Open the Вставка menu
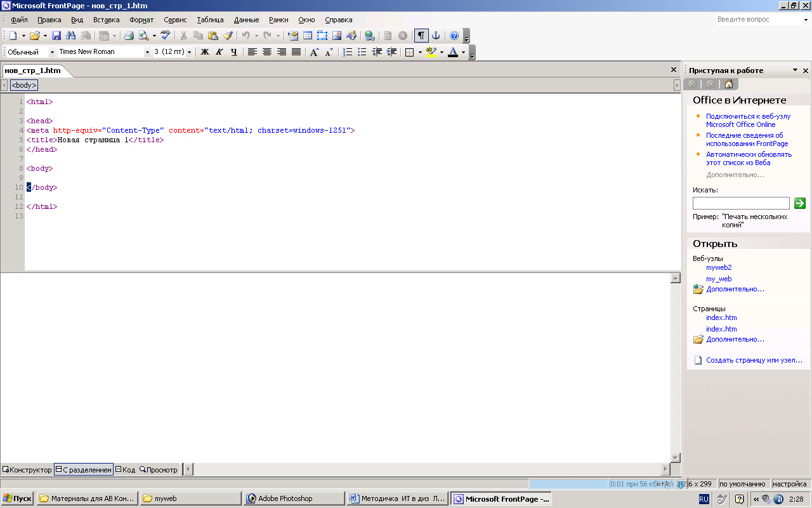This screenshot has height=508, width=812. pyautogui.click(x=106, y=20)
